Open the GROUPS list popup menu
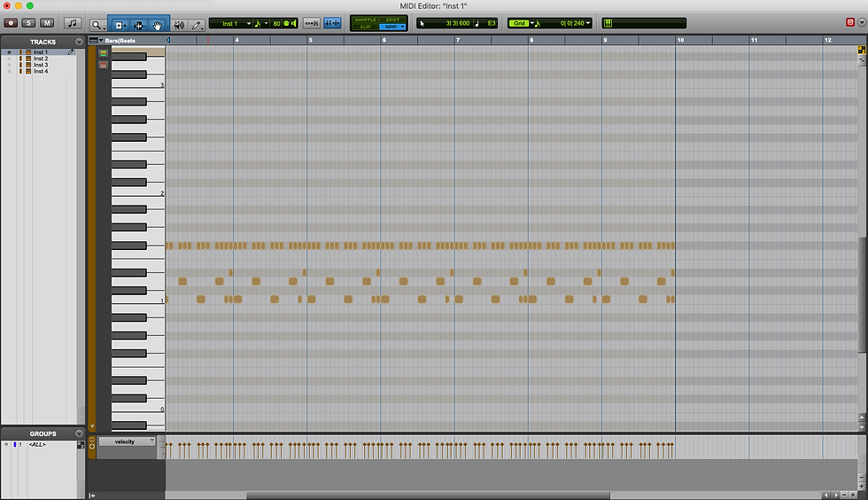 [x=79, y=434]
